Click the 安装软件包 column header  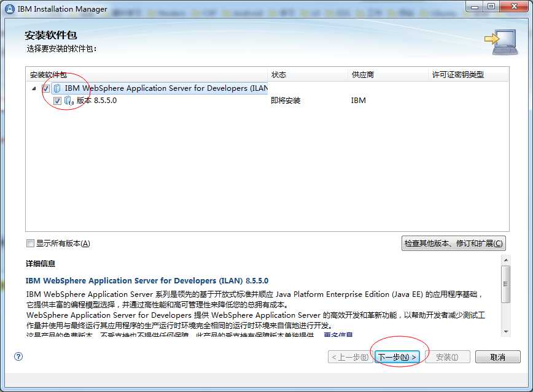click(x=147, y=74)
